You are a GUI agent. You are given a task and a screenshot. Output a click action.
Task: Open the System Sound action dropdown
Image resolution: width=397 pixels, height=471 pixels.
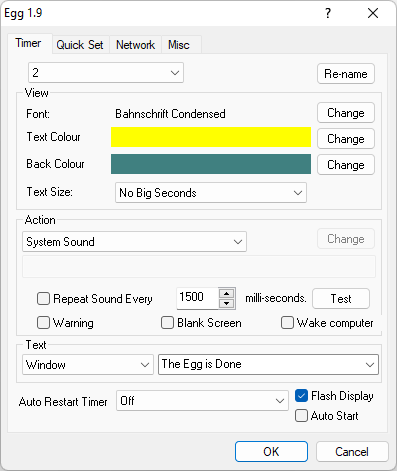134,242
